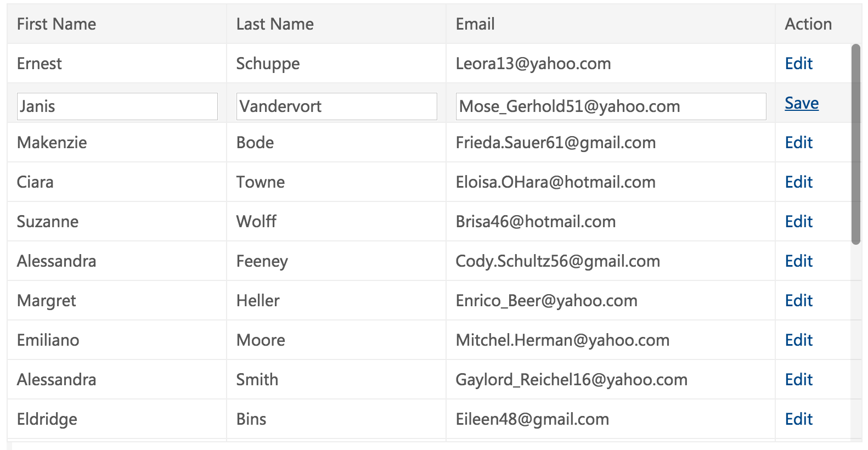
Task: Edit the Alessandra Smith row
Action: pyautogui.click(x=798, y=380)
